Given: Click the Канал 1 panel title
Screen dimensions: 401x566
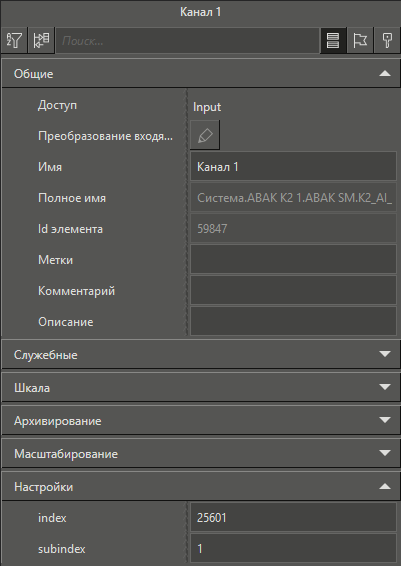Looking at the screenshot, I should (x=201, y=12).
